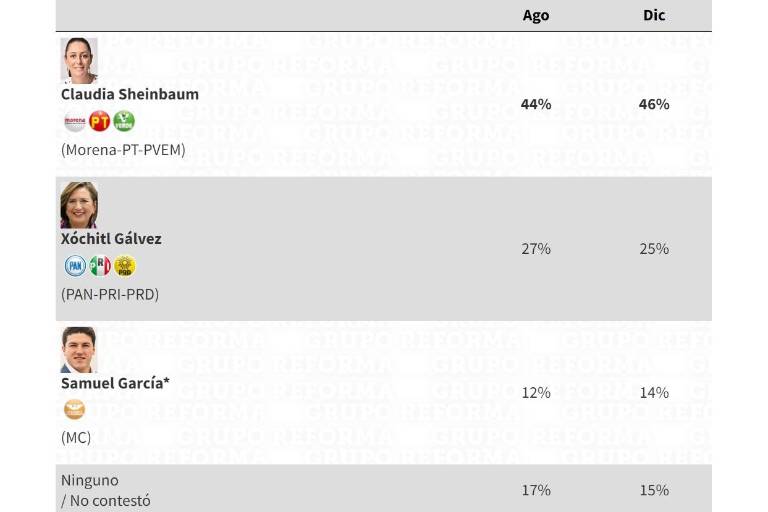
Task: Click the green PVEM party logo
Action: point(124,122)
